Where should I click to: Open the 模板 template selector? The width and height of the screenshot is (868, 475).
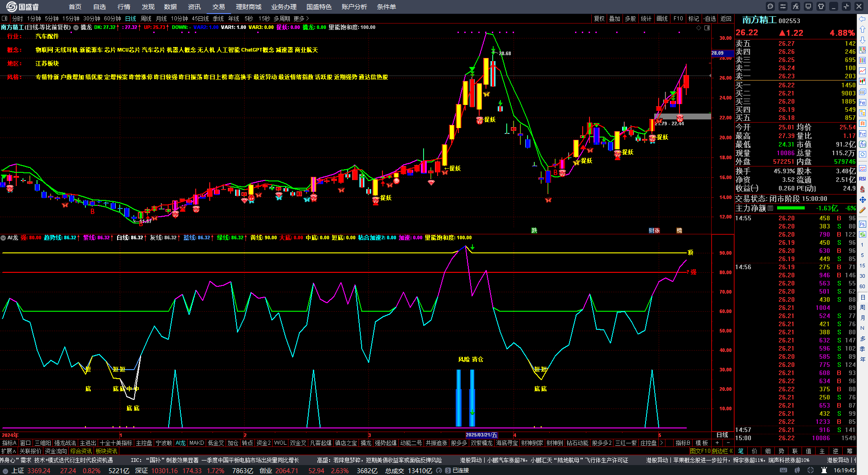[x=702, y=443]
